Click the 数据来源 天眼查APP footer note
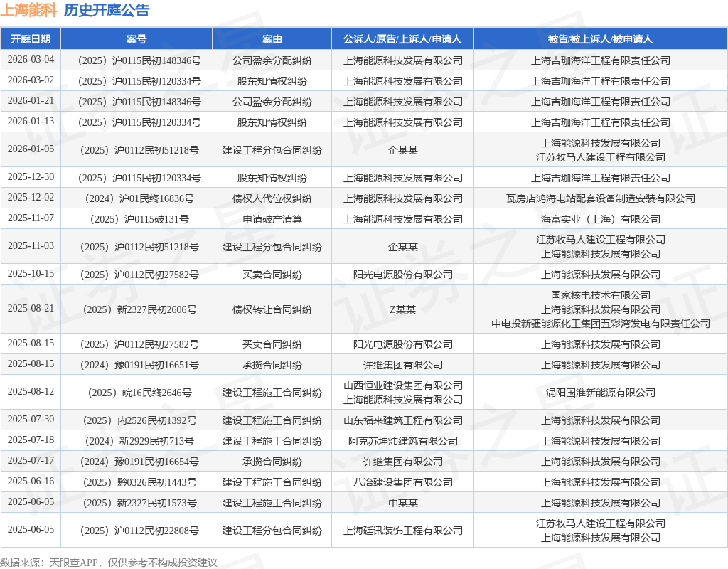Image resolution: width=728 pixels, height=569 pixels. pyautogui.click(x=109, y=563)
